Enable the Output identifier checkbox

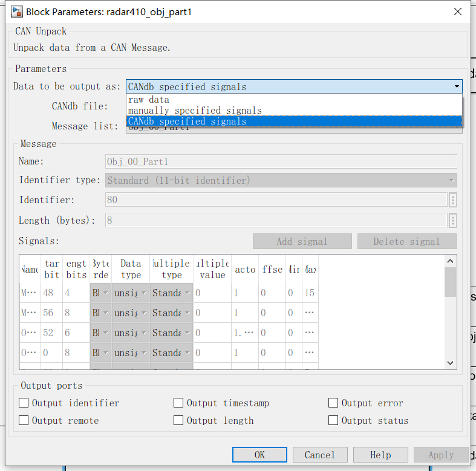point(24,403)
